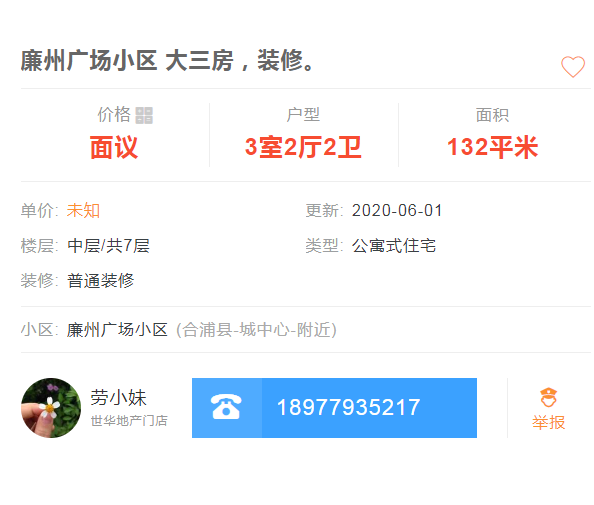Click the telephone icon on blue button
The height and width of the screenshot is (505, 594).
tap(226, 407)
